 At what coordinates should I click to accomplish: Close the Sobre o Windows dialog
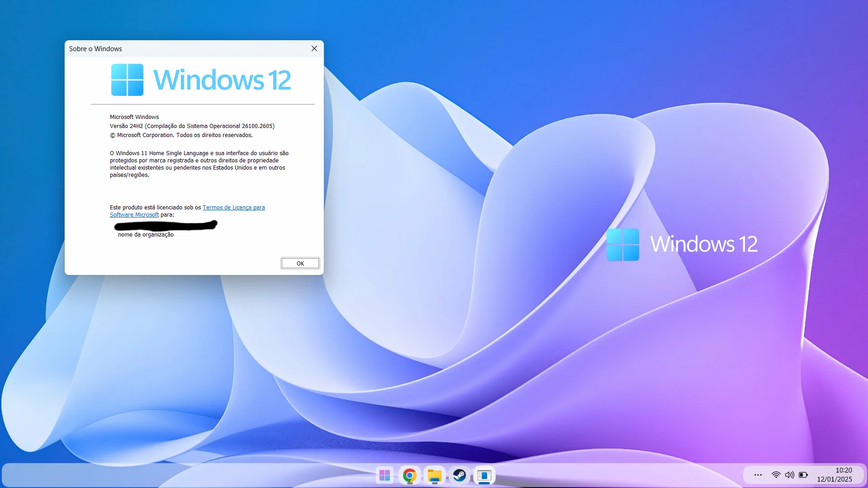[x=314, y=48]
